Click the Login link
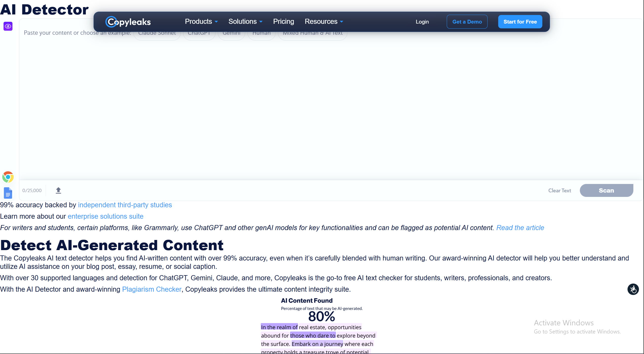This screenshot has width=644, height=354. pos(422,22)
